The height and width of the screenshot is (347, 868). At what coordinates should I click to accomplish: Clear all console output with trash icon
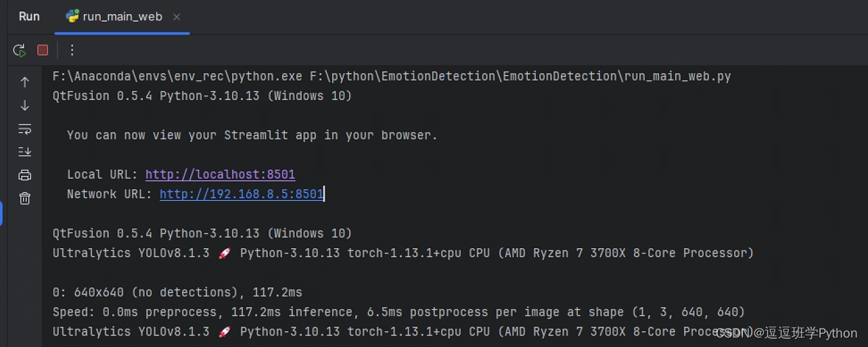pyautogui.click(x=25, y=198)
